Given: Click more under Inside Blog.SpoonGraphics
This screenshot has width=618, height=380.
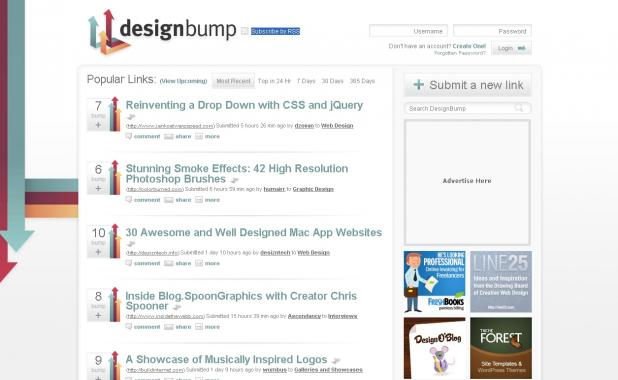Looking at the screenshot, I should coord(208,327).
